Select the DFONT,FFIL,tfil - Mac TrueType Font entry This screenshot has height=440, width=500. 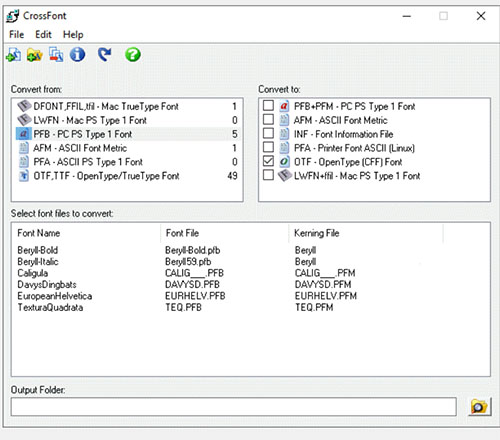pyautogui.click(x=127, y=106)
